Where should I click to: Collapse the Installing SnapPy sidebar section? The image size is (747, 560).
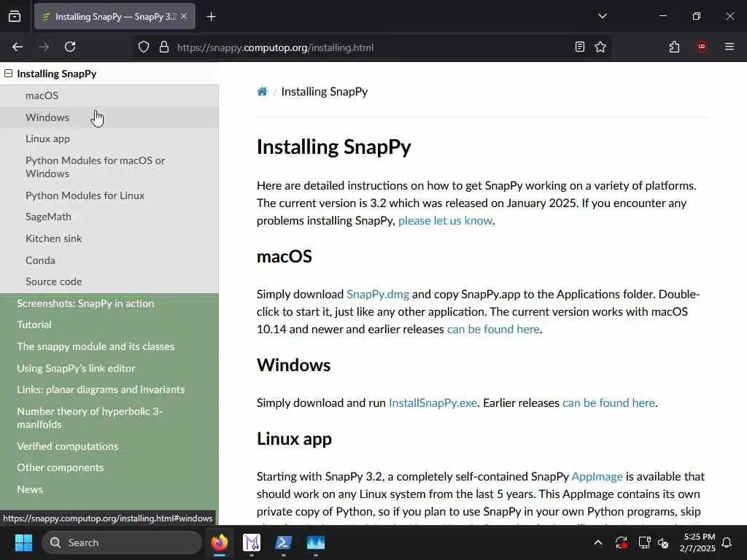tap(8, 74)
